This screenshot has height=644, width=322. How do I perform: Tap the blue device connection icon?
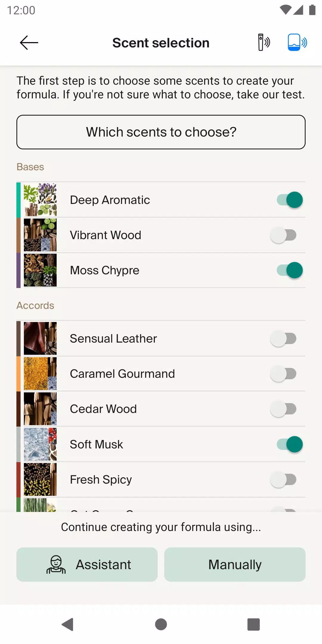pos(297,42)
